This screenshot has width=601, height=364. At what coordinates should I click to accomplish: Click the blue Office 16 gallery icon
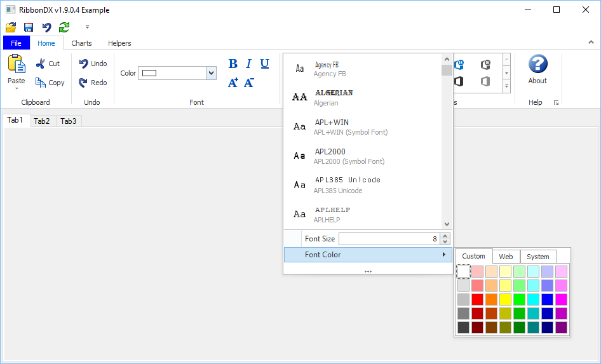pos(459,64)
